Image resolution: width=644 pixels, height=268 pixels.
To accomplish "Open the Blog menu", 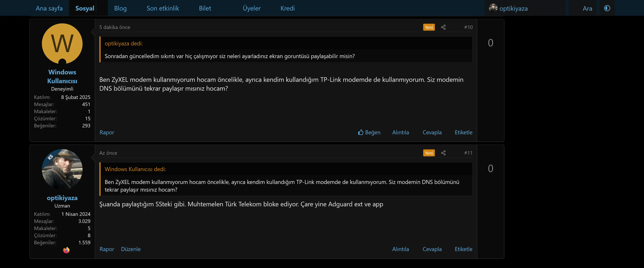I will pos(120,8).
